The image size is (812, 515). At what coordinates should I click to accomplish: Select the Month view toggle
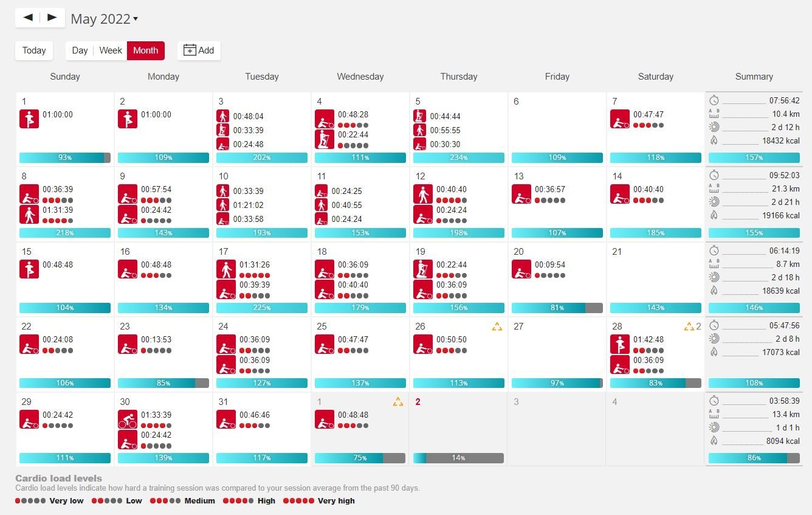pos(146,50)
